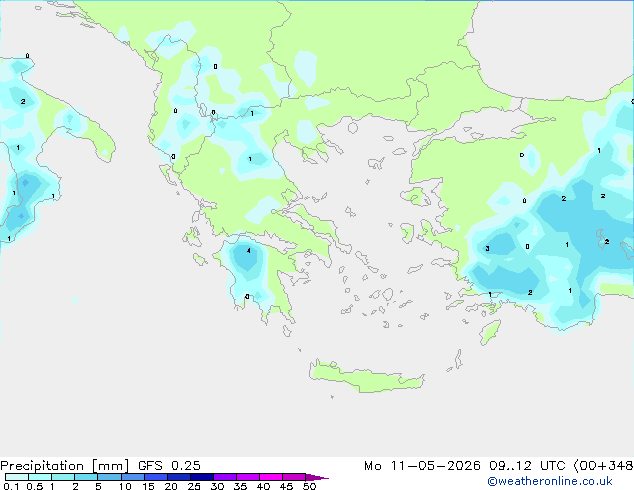Choose the 40–45 mm magenta legend swatch
This screenshot has height=490, width=634.
pos(271,477)
